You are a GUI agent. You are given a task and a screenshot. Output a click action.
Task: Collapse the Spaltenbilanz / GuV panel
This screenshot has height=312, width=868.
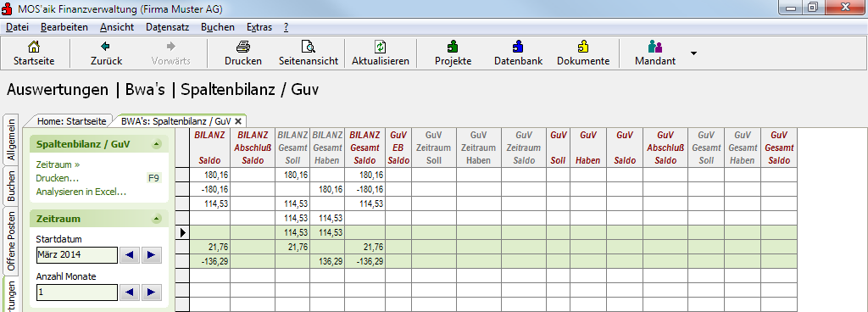pyautogui.click(x=157, y=144)
